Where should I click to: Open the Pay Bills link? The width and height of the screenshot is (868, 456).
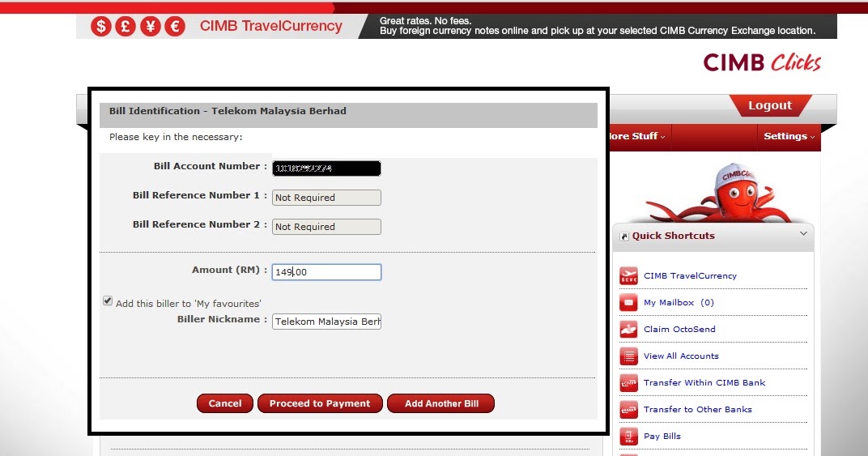[662, 436]
